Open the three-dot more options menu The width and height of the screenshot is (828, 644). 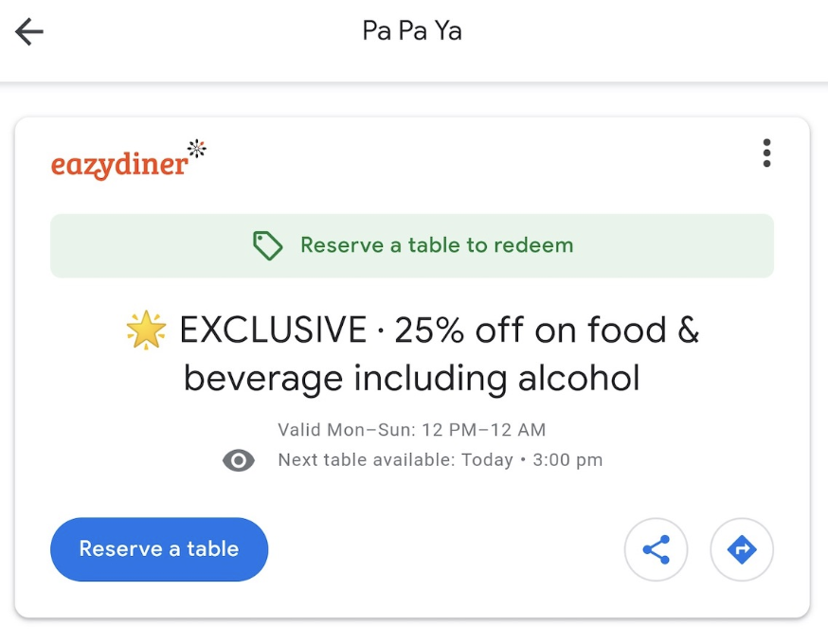[766, 153]
